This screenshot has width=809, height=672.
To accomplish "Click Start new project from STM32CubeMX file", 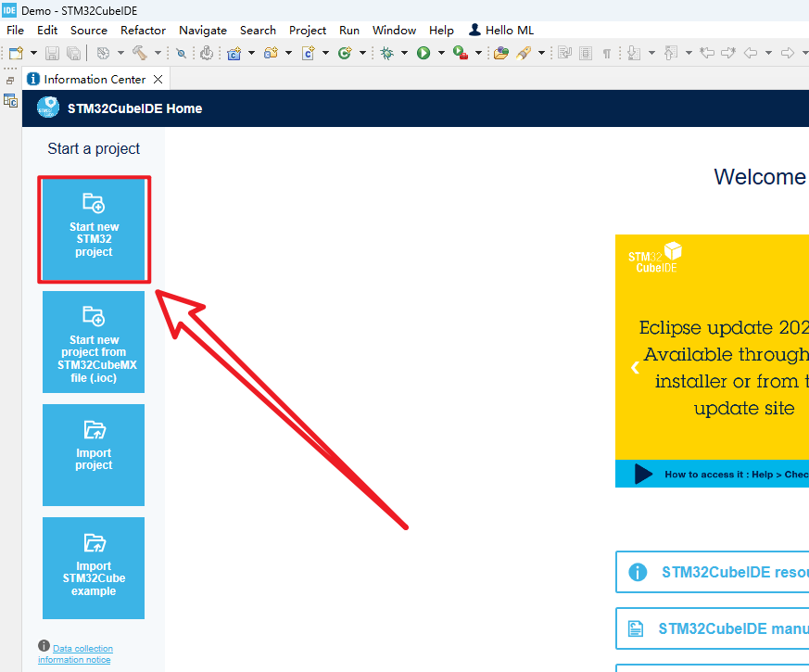I will coord(94,342).
